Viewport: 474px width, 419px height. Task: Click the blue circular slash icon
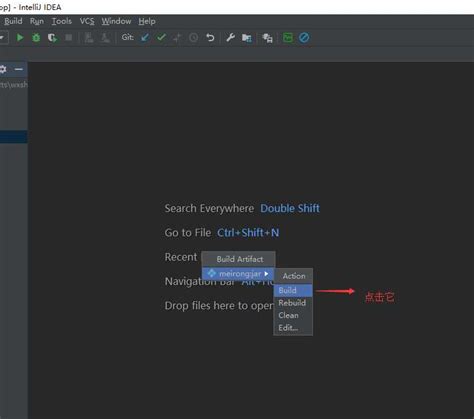click(x=304, y=38)
